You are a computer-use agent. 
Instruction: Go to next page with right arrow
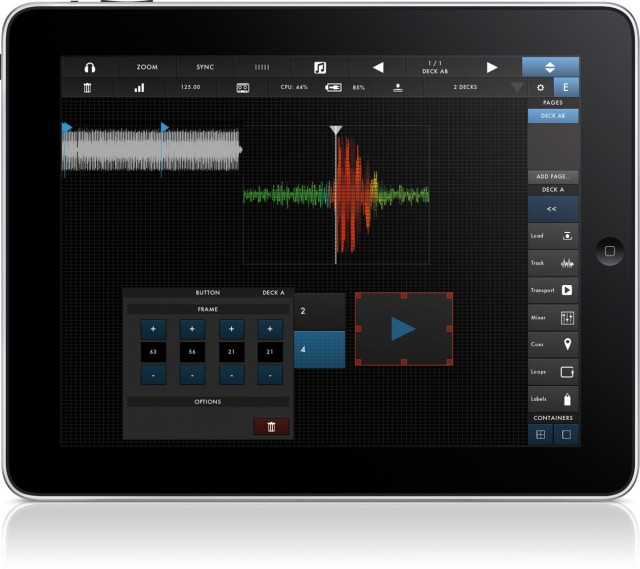pos(491,67)
